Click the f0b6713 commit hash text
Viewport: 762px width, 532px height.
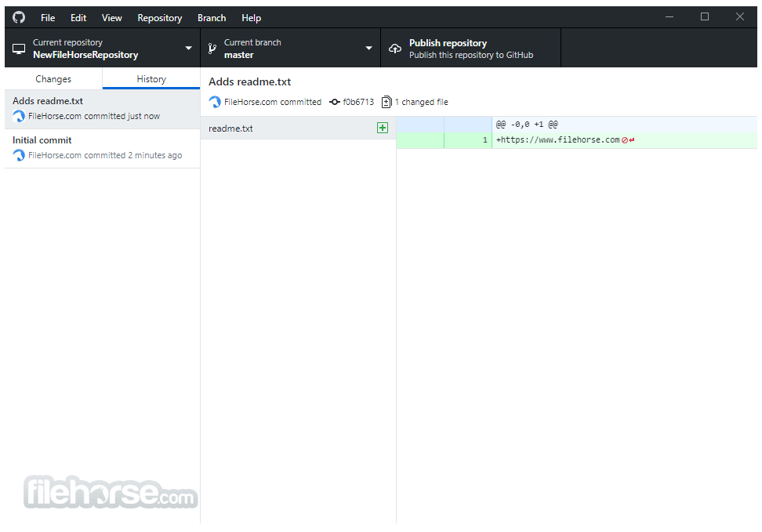[x=358, y=102]
